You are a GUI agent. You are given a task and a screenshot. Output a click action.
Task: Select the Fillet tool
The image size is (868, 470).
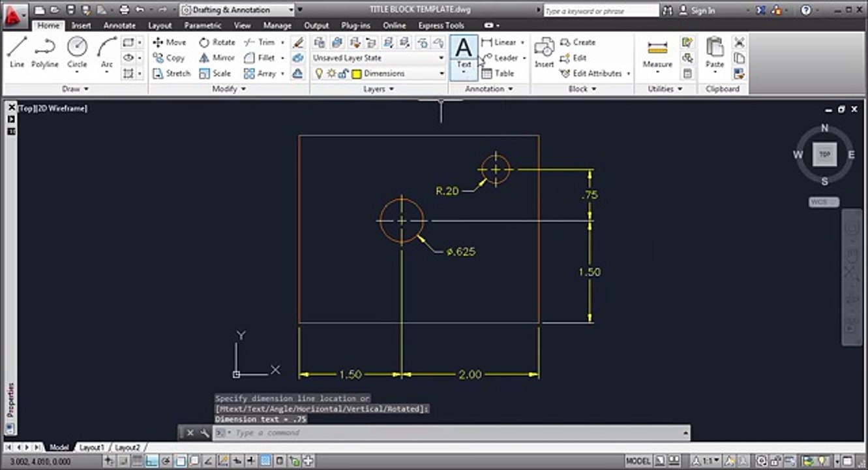(x=260, y=57)
